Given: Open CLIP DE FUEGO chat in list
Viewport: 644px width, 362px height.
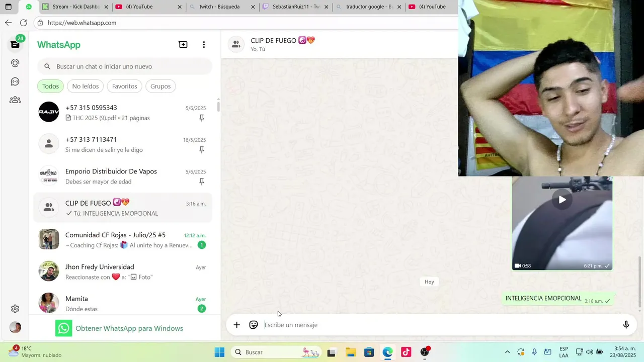Looking at the screenshot, I should [x=123, y=208].
